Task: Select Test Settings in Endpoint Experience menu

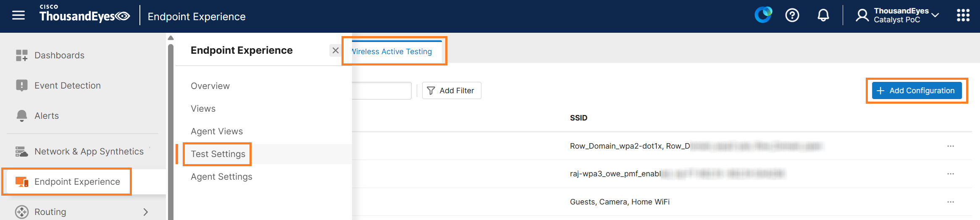Action: tap(218, 154)
